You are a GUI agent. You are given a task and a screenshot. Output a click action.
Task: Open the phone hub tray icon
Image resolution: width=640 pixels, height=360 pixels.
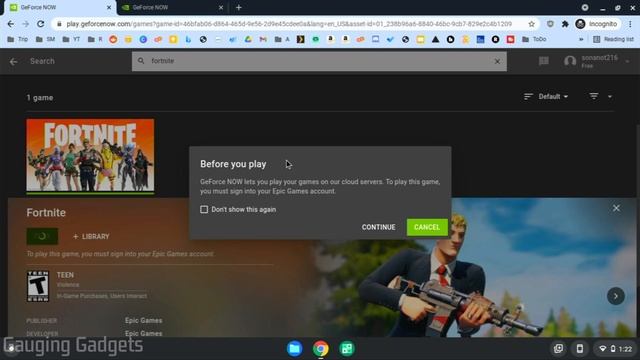point(580,349)
